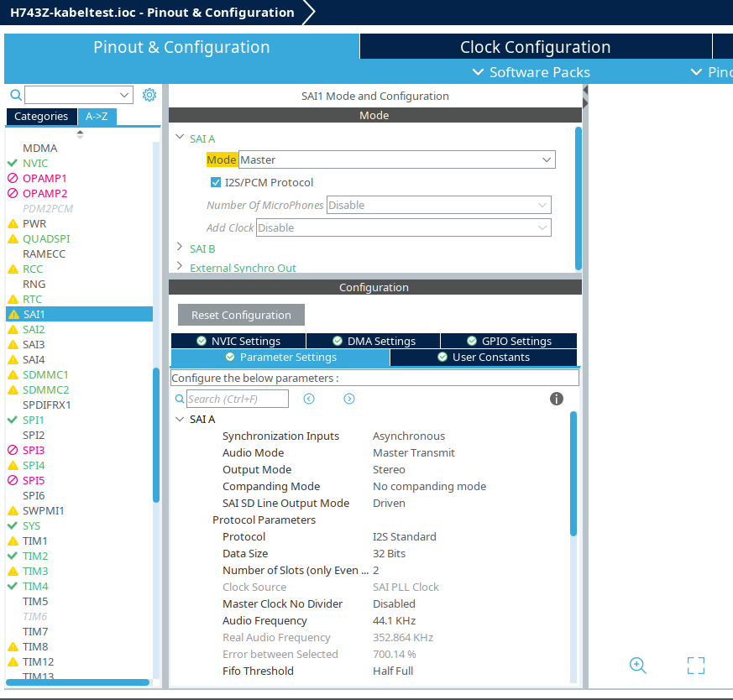Image resolution: width=733 pixels, height=700 pixels.
Task: Expand the SAI B section
Action: click(179, 248)
